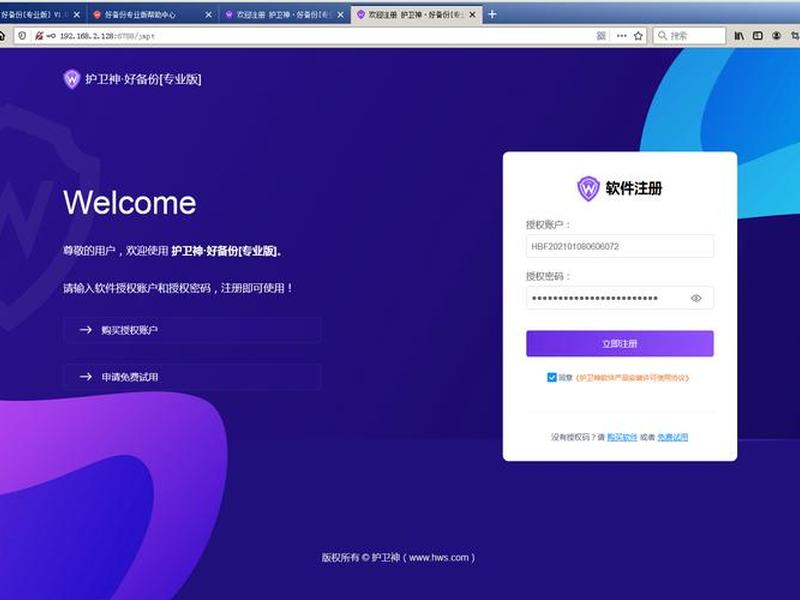Image resolution: width=800 pixels, height=600 pixels.
Task: Bookmark this page with the star icon
Action: click(638, 36)
